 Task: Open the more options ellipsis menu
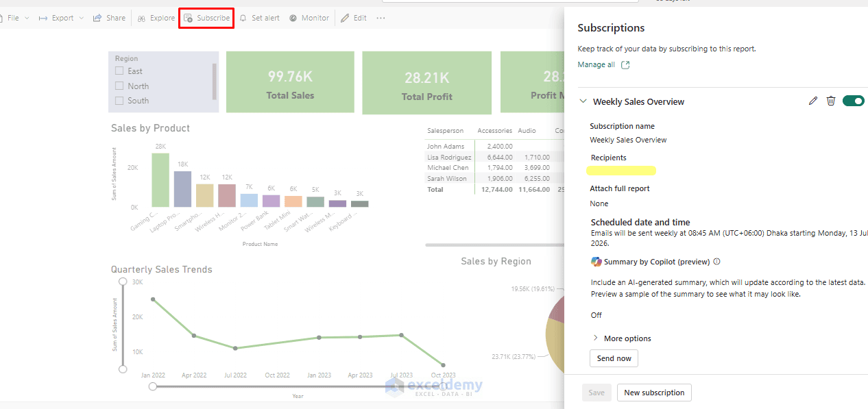point(381,18)
